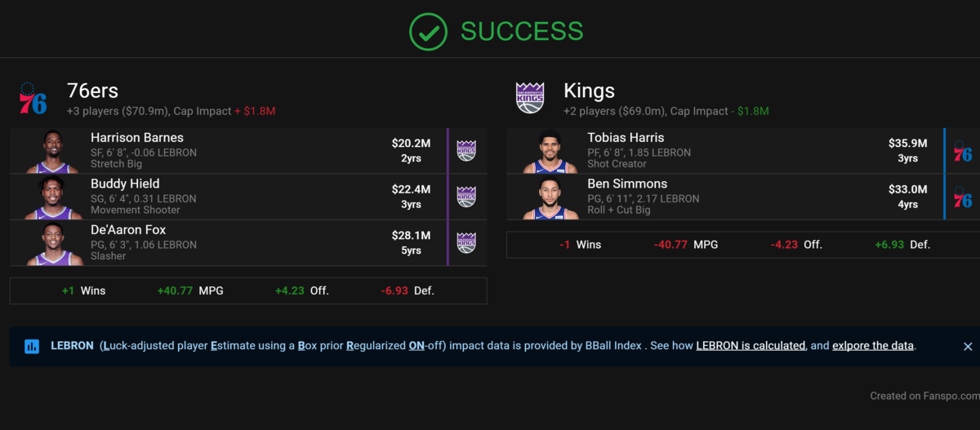The height and width of the screenshot is (430, 980).
Task: Click the blue chart icon in LEBRON banner
Action: coord(32,346)
